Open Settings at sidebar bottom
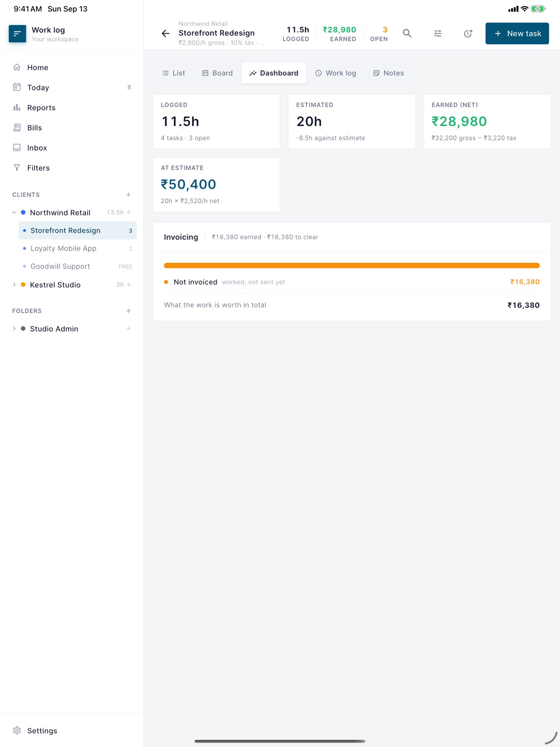 tap(72, 730)
